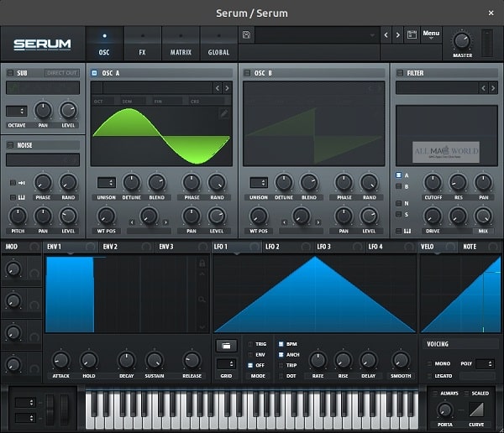Toggle LFO BPM sync checkbox
Screen dimensions: 504x433
point(281,344)
